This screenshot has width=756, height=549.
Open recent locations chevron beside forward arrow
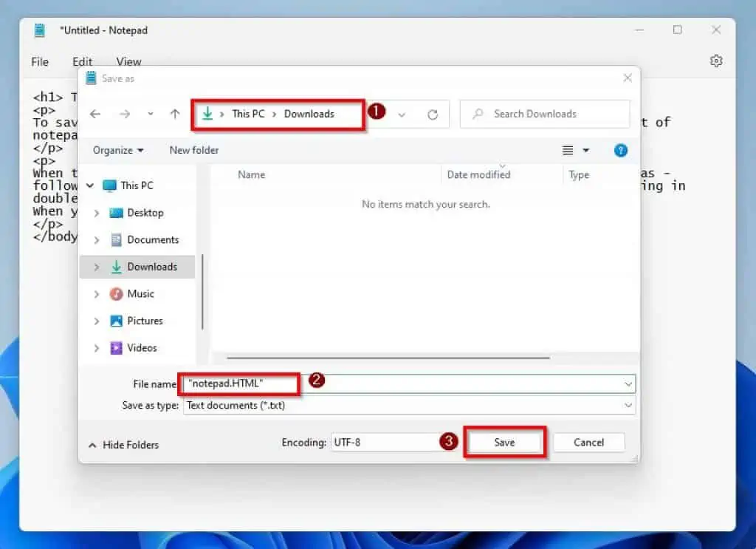point(151,115)
